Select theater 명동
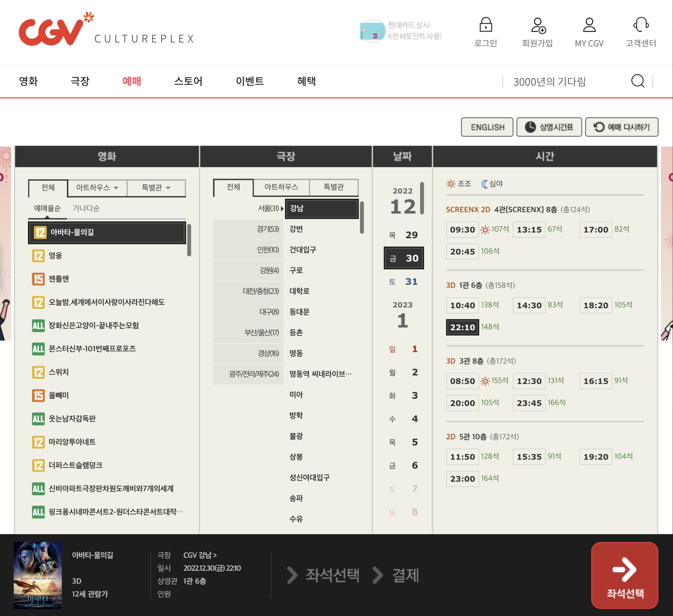 pos(322,353)
